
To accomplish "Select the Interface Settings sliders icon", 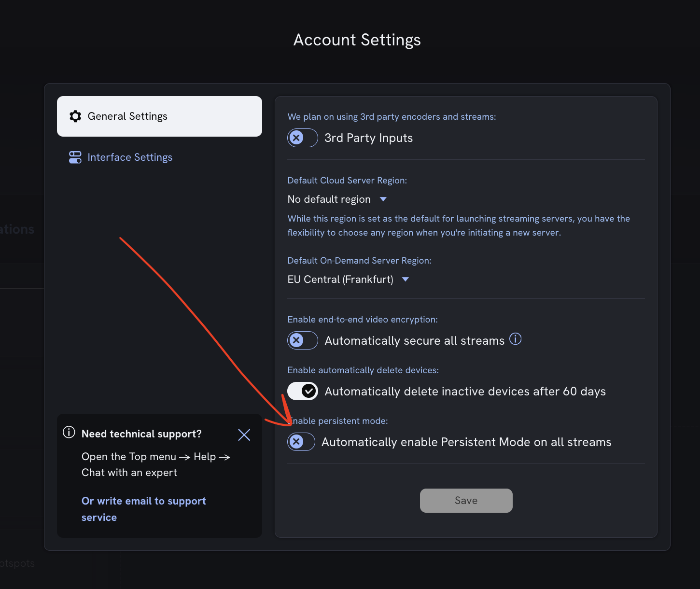I will click(x=75, y=157).
